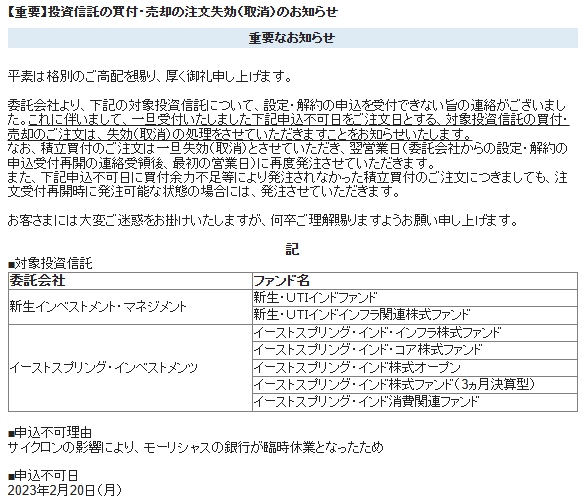Viewport: 583px width, 503px height.
Task: Select the 新生・UTIインドファンド row
Action: pos(415,298)
